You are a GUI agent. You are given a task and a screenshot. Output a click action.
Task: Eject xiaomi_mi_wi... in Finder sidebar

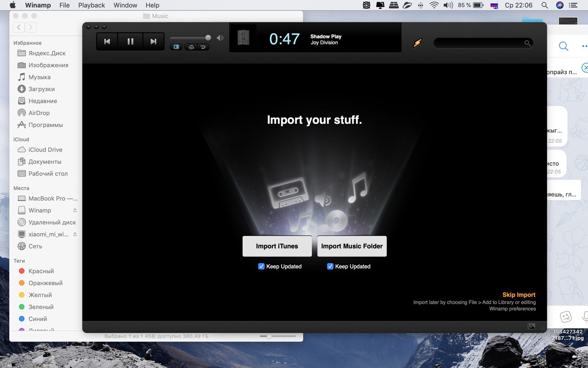tap(75, 234)
